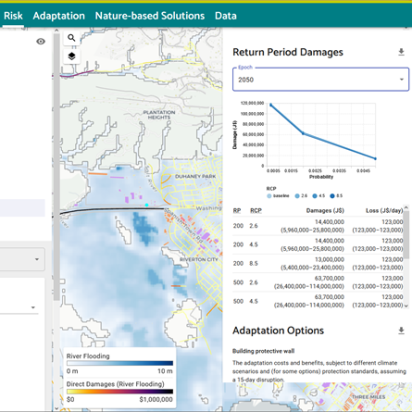Sort the table by RCP column

pyautogui.click(x=256, y=210)
